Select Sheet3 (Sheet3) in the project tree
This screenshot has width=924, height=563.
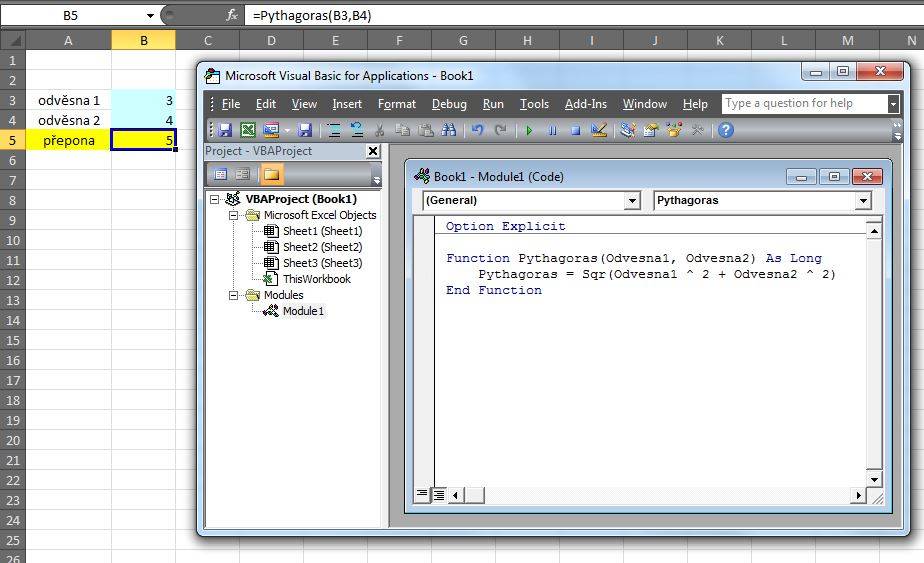pos(322,263)
